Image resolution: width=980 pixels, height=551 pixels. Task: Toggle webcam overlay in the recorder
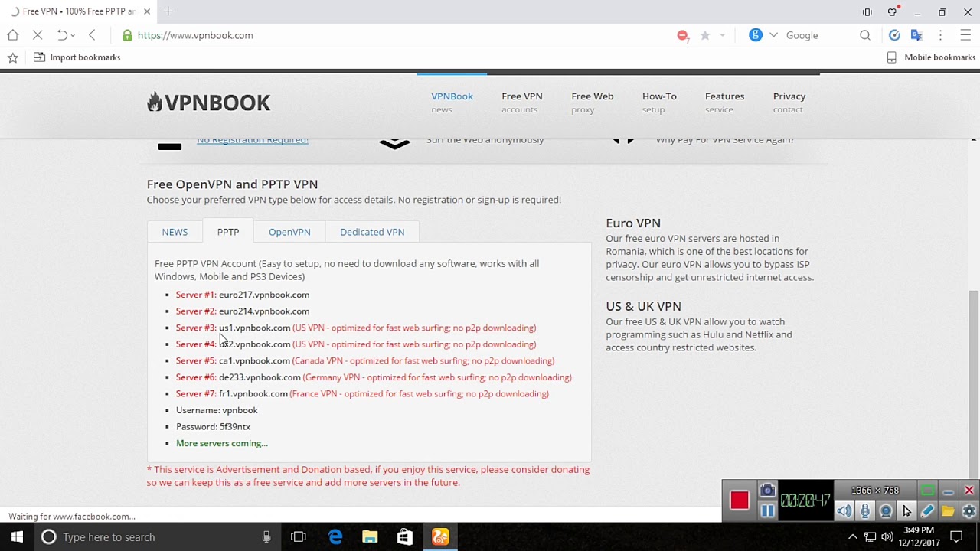click(886, 511)
